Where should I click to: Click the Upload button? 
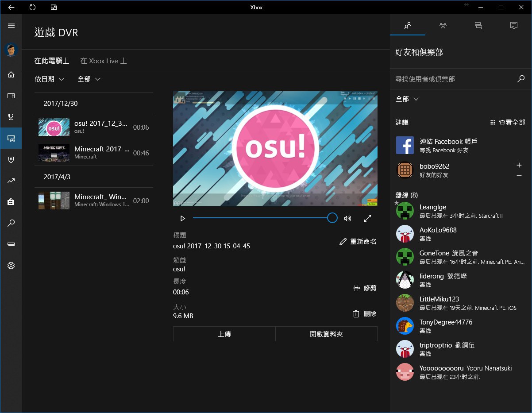[x=224, y=334]
